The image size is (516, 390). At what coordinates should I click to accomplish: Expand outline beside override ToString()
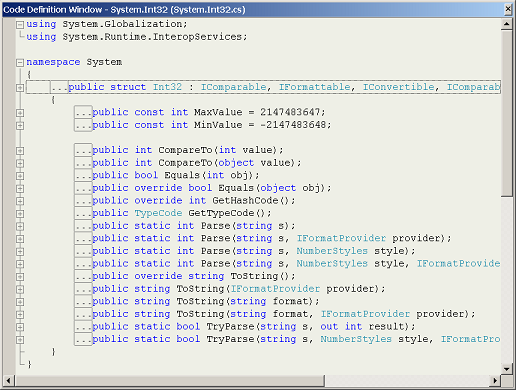pyautogui.click(x=20, y=277)
